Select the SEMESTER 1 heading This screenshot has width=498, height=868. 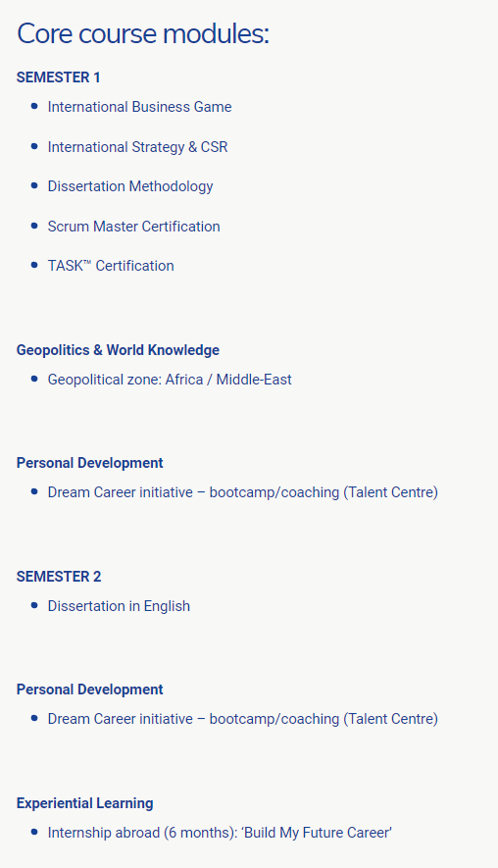(x=58, y=77)
